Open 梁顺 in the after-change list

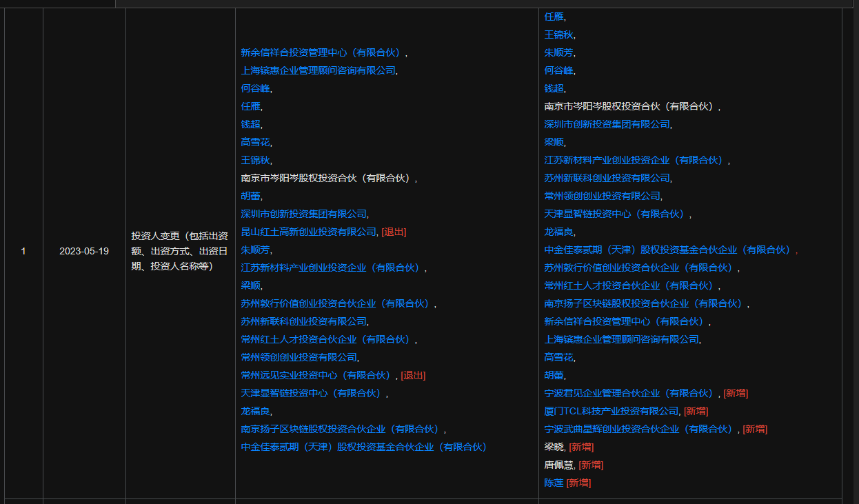[x=554, y=142]
